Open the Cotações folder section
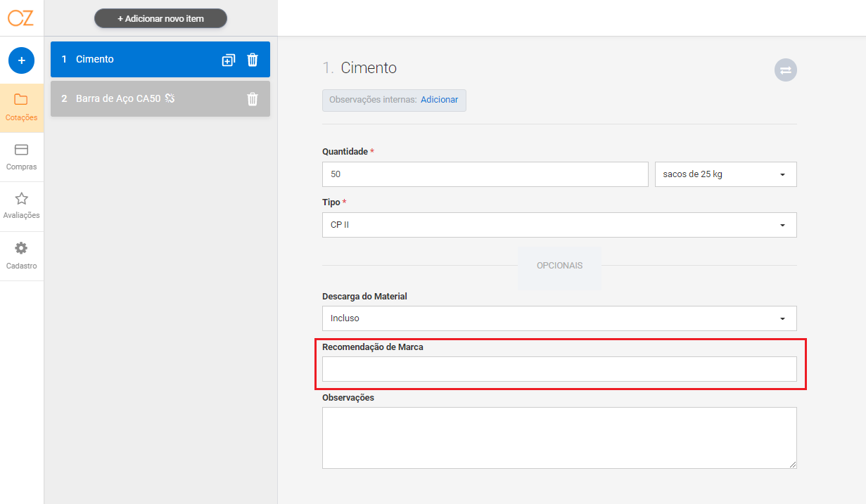The width and height of the screenshot is (866, 504). click(x=21, y=108)
